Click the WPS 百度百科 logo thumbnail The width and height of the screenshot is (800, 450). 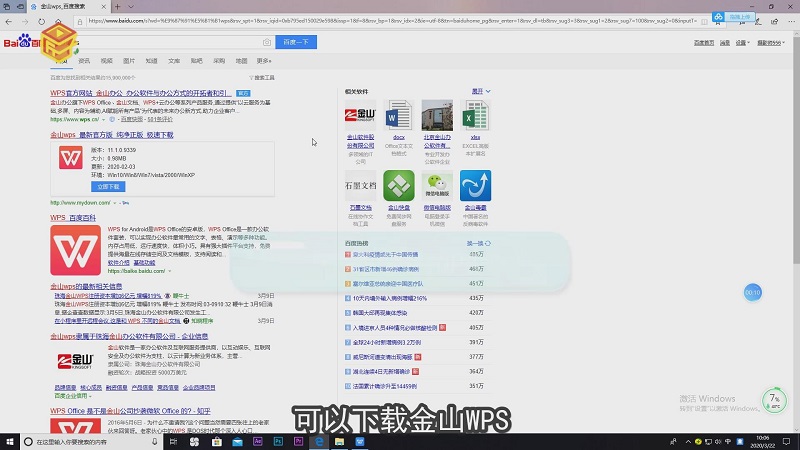click(75, 250)
